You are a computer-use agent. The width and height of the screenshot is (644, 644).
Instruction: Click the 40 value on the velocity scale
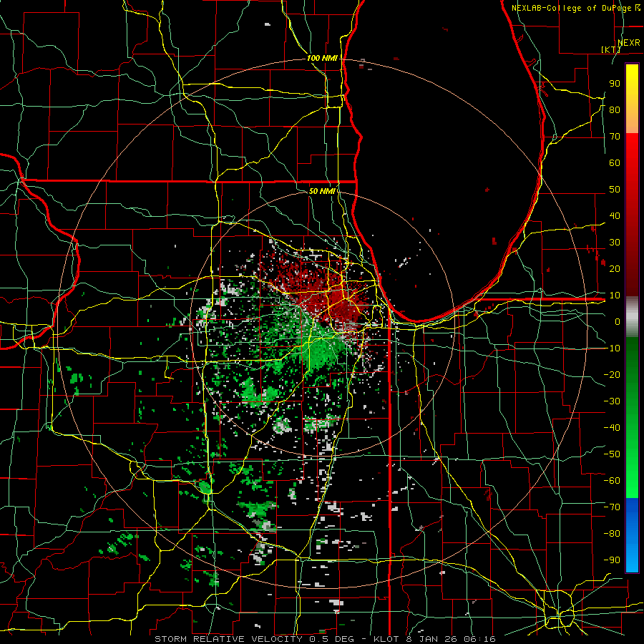click(x=615, y=216)
